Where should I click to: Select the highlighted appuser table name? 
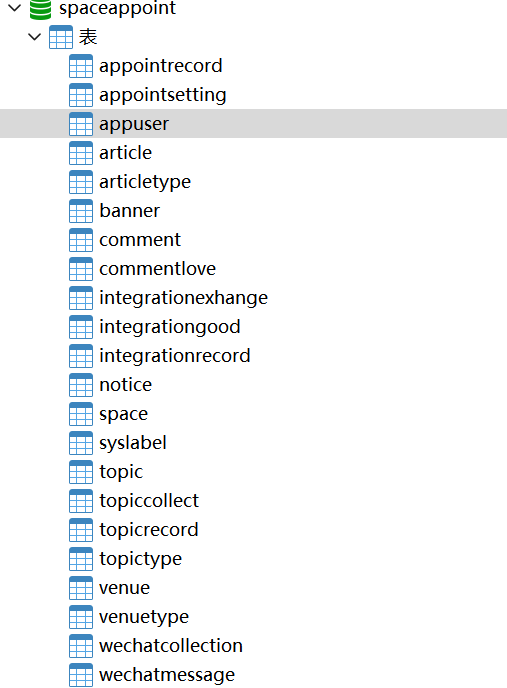pyautogui.click(x=134, y=125)
